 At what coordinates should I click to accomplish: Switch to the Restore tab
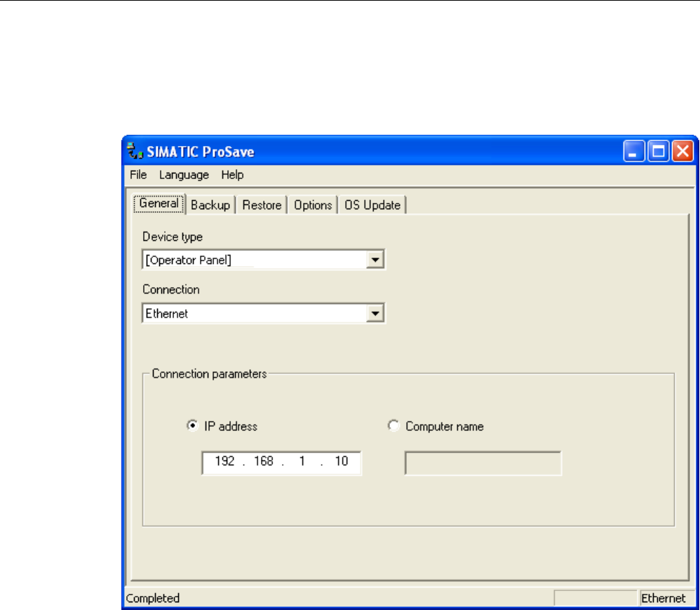[262, 205]
